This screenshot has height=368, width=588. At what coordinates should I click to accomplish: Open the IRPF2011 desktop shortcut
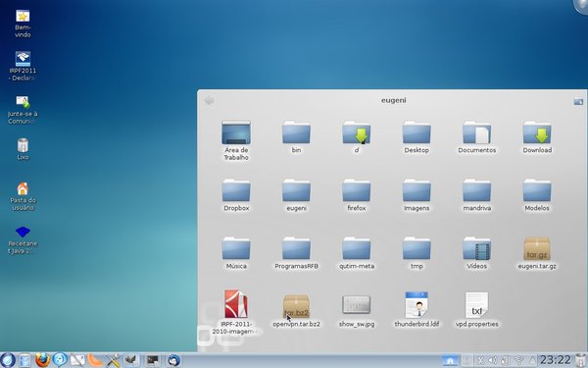[x=23, y=66]
